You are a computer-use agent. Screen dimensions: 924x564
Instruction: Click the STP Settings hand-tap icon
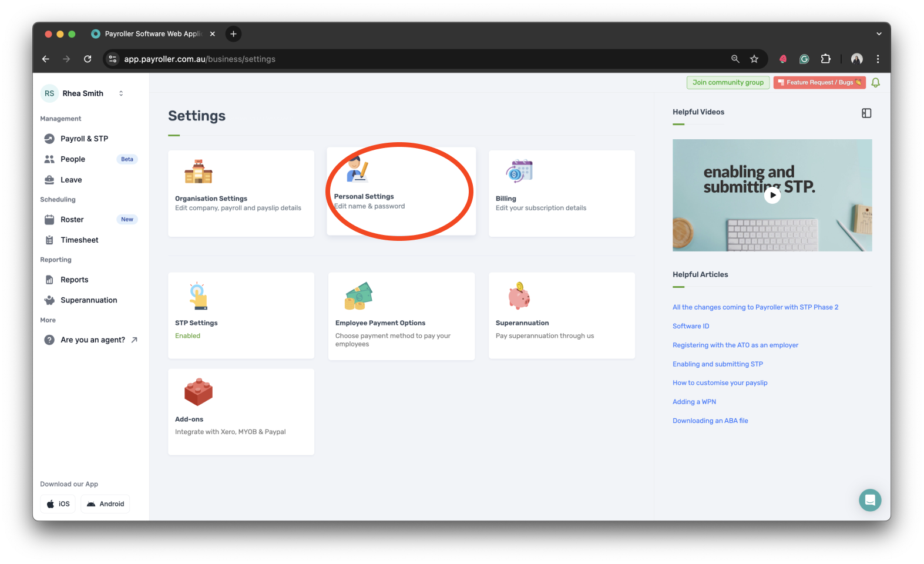198,296
